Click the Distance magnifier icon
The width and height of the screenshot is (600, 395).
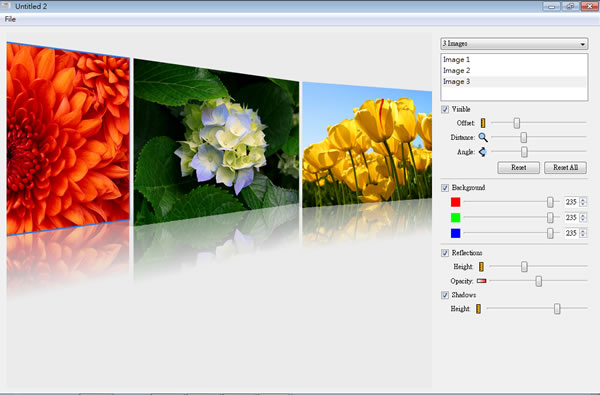click(x=483, y=137)
